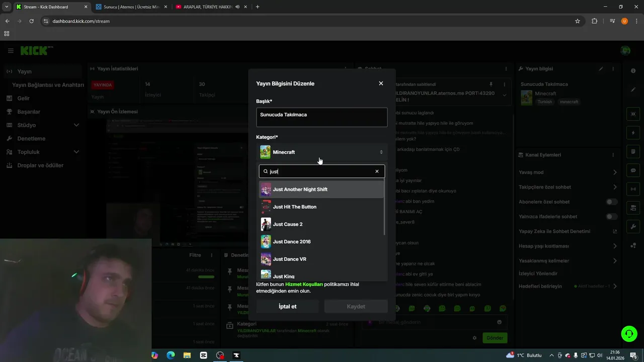The height and width of the screenshot is (362, 644).
Task: Open Chrome tab search dropdown
Action: point(7,7)
